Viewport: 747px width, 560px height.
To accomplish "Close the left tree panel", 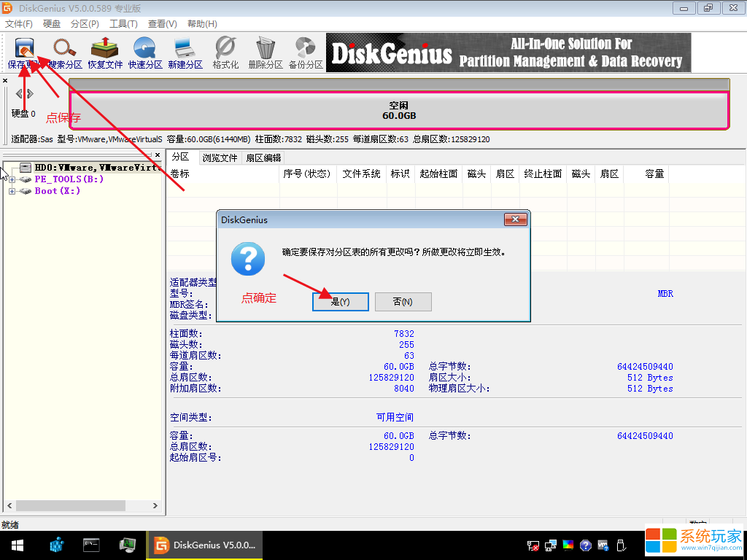I will pos(158,155).
